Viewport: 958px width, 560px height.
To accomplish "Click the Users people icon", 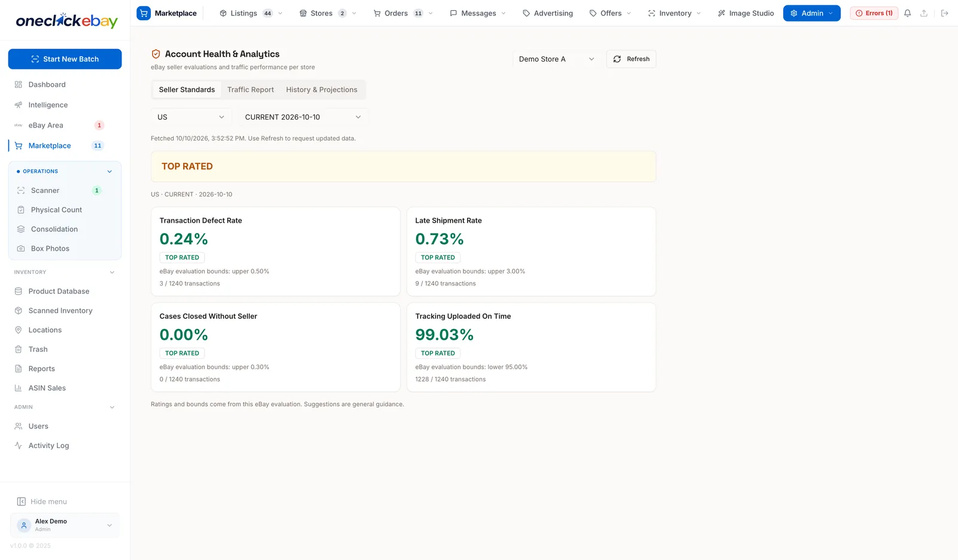I will tap(19, 427).
